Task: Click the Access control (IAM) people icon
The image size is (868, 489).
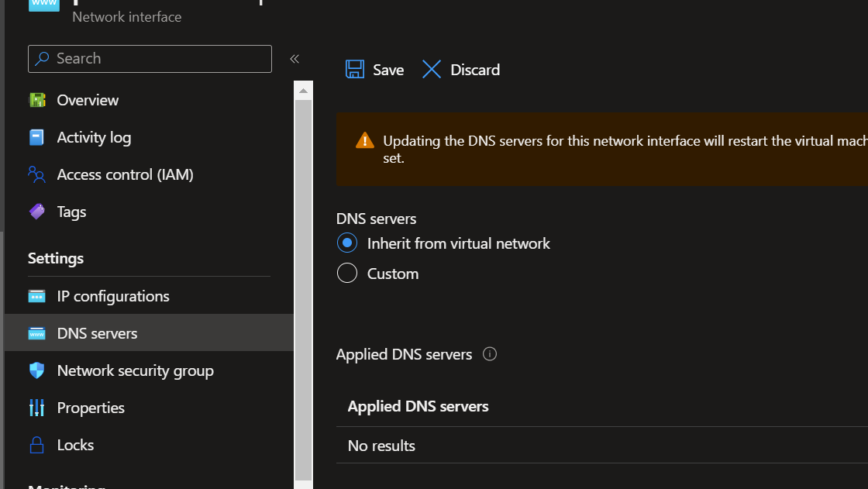Action: pos(36,174)
